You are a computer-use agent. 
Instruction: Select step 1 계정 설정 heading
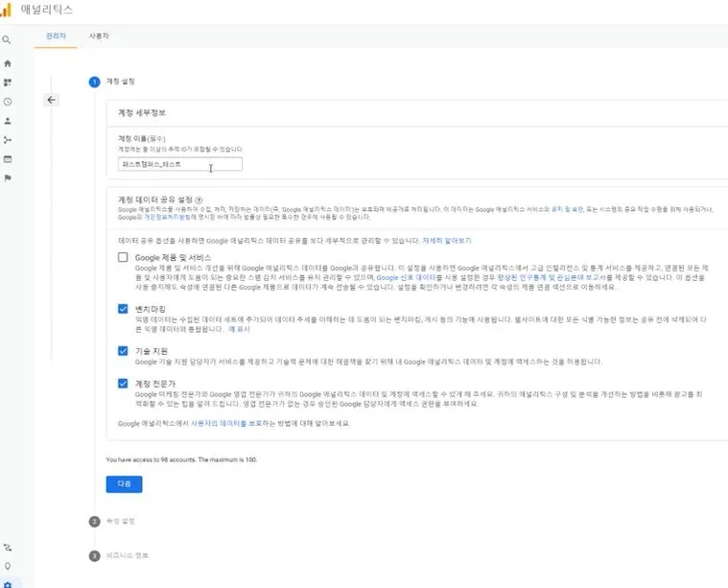(x=120, y=82)
